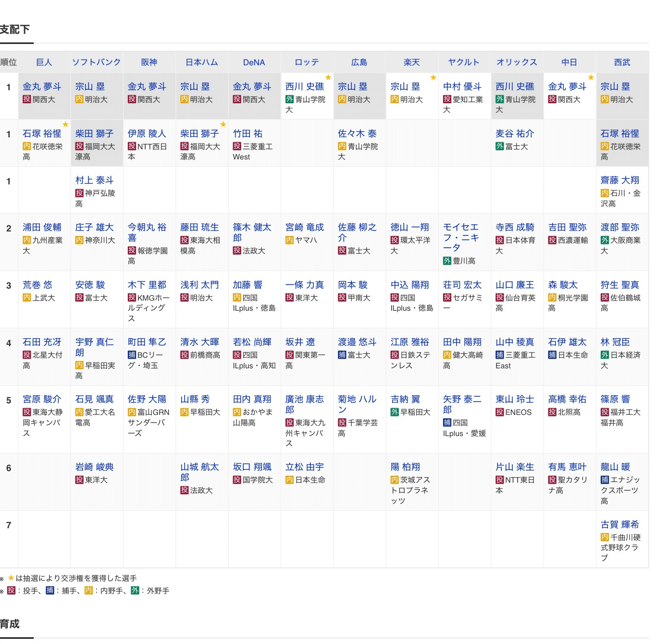Open player 町田 隼乙's profile link

coord(147,342)
